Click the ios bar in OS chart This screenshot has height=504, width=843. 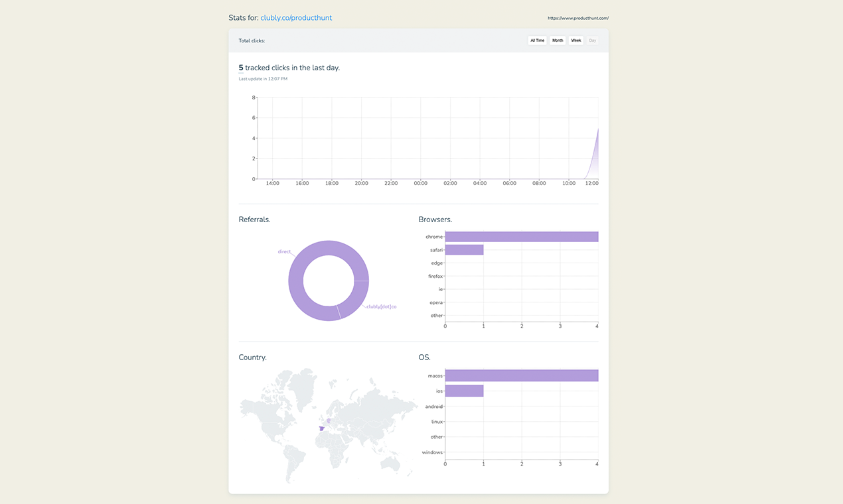tap(464, 391)
